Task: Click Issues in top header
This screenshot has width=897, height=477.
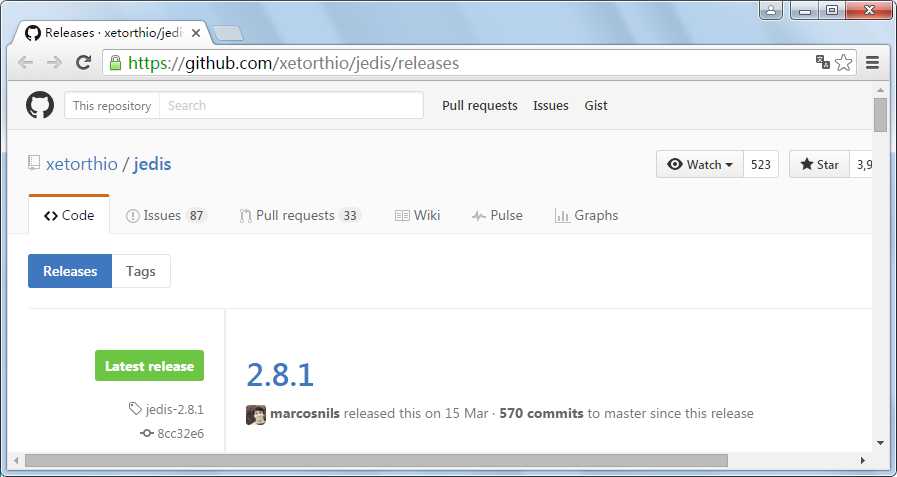Action: 550,106
